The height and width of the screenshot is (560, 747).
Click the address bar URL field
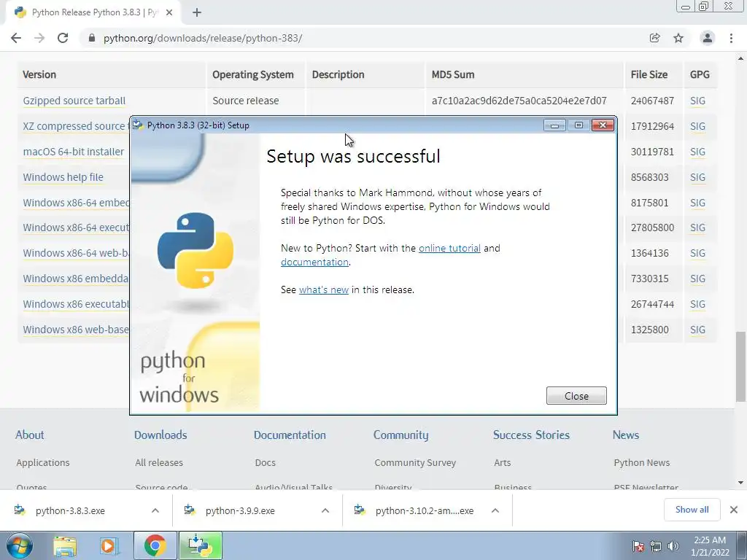362,38
